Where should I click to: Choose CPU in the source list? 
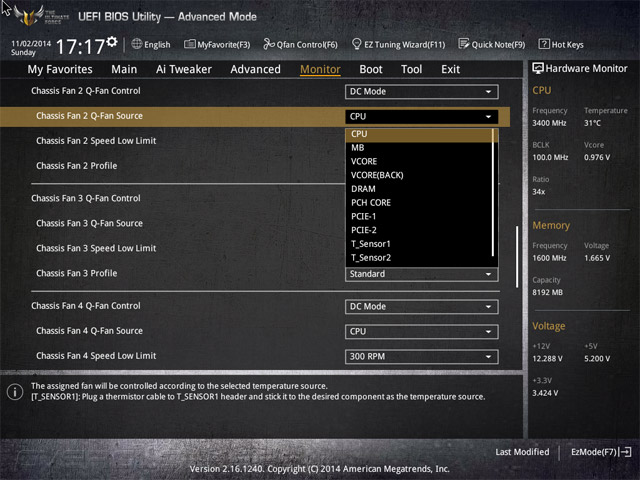[x=419, y=134]
